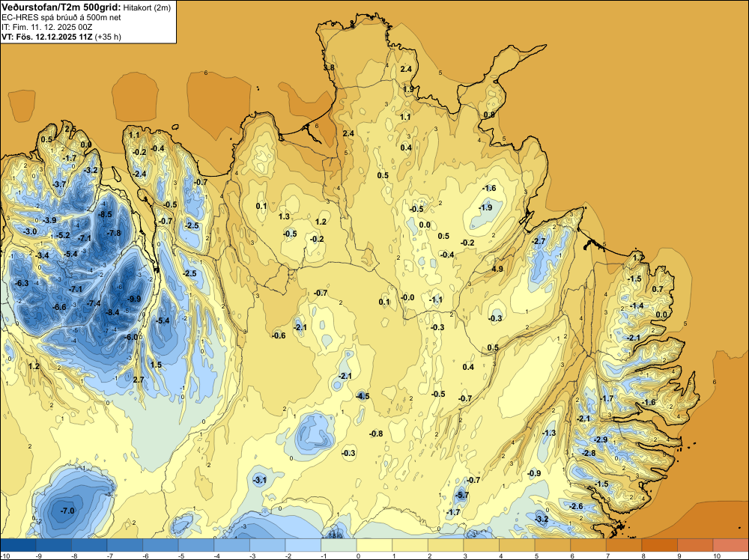Click legend swatch between -9 and -8
The height and width of the screenshot is (560, 749).
coord(53,545)
